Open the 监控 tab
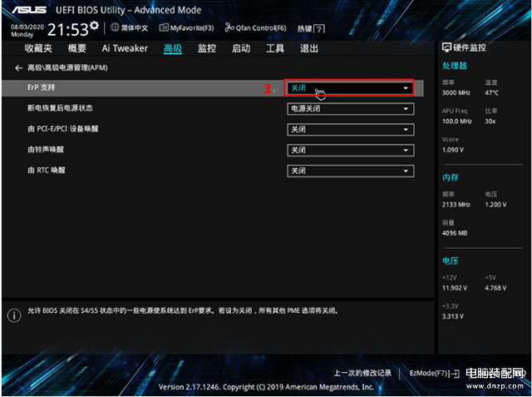The width and height of the screenshot is (532, 397). tap(207, 48)
